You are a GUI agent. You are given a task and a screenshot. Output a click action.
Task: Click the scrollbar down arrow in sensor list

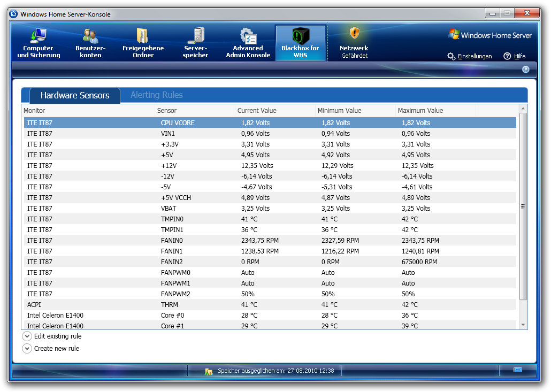[x=523, y=325]
